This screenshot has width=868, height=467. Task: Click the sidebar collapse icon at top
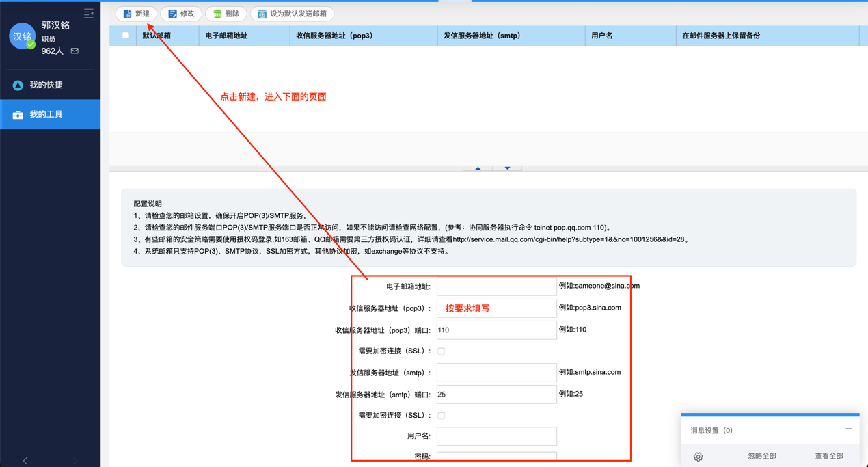pyautogui.click(x=88, y=12)
